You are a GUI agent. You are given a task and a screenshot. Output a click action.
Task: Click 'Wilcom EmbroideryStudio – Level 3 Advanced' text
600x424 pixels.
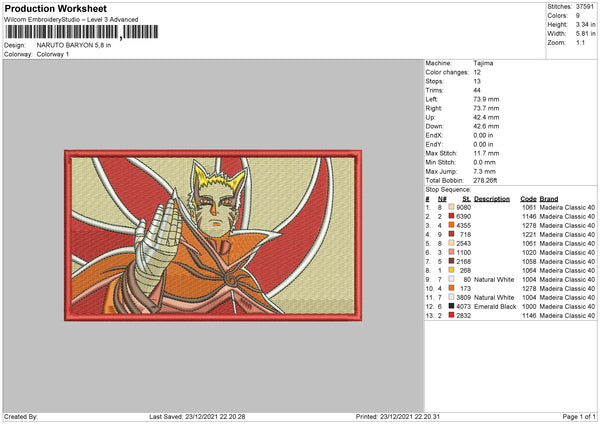[71, 20]
